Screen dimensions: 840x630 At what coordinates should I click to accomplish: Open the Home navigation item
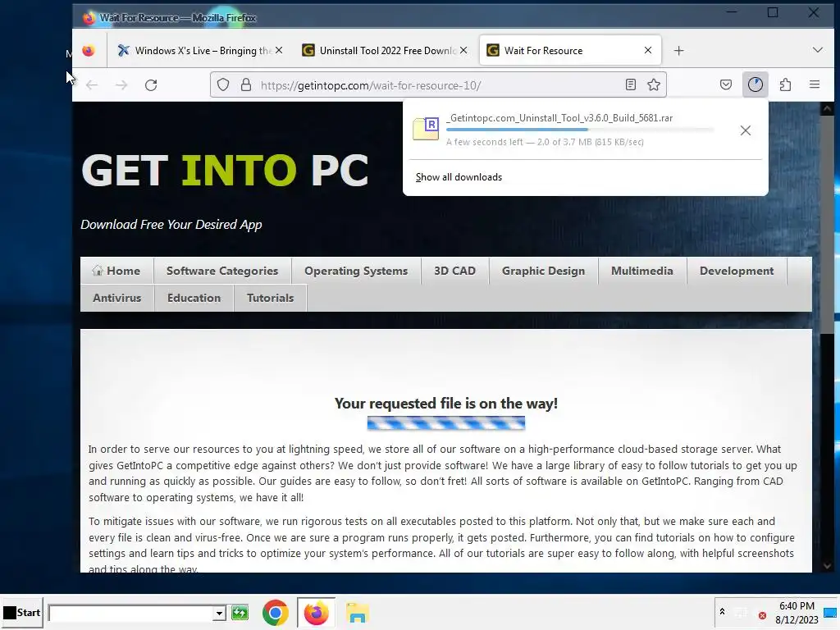[116, 271]
